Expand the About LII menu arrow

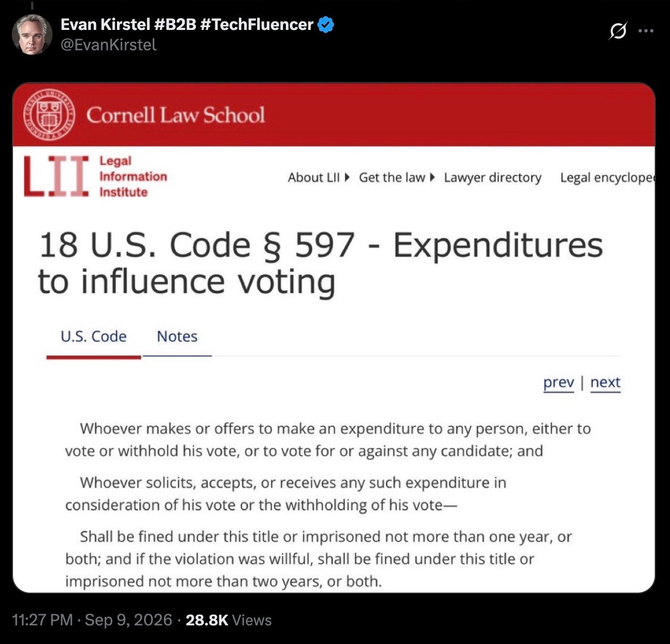click(x=347, y=177)
